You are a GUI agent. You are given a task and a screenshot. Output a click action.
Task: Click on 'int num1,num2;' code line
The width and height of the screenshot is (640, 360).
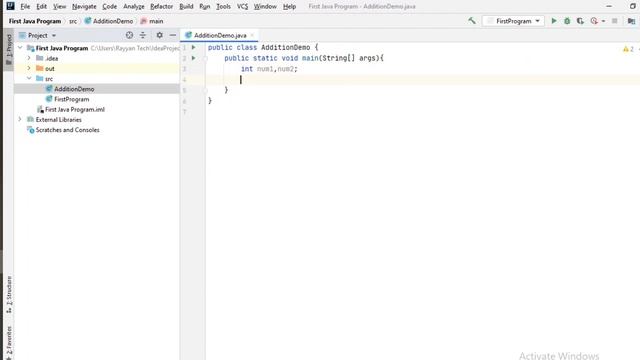coord(269,69)
